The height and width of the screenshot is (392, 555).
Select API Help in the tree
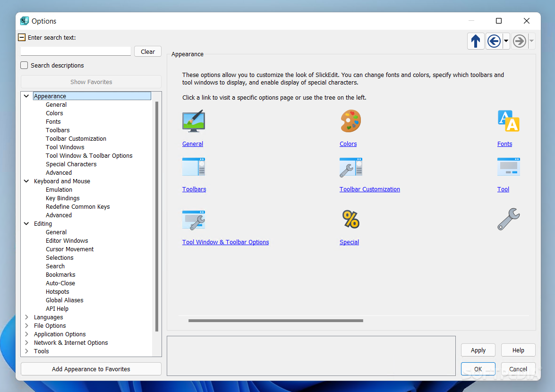(x=57, y=308)
